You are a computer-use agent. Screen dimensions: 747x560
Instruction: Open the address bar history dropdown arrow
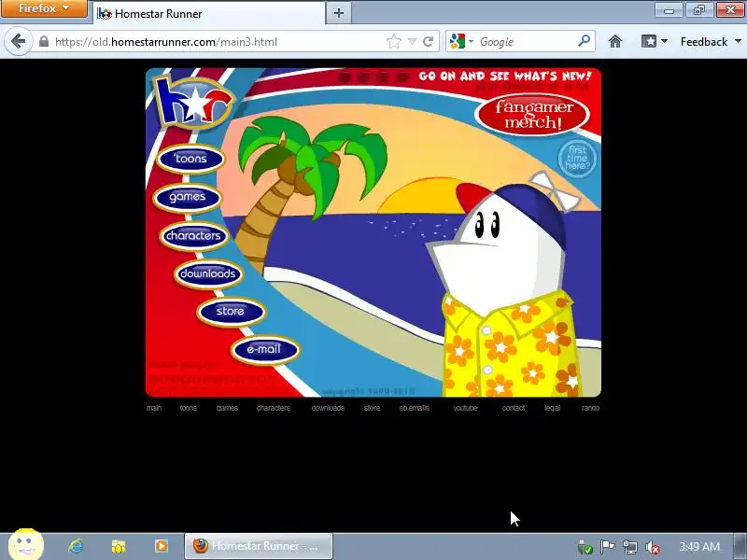coord(412,42)
